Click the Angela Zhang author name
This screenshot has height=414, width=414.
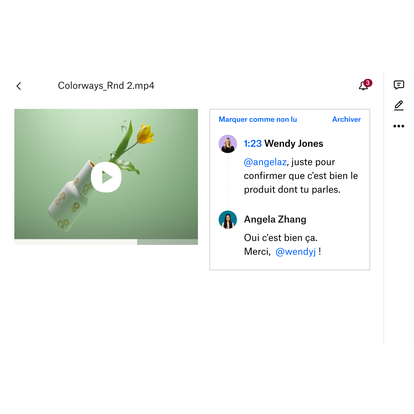(275, 219)
